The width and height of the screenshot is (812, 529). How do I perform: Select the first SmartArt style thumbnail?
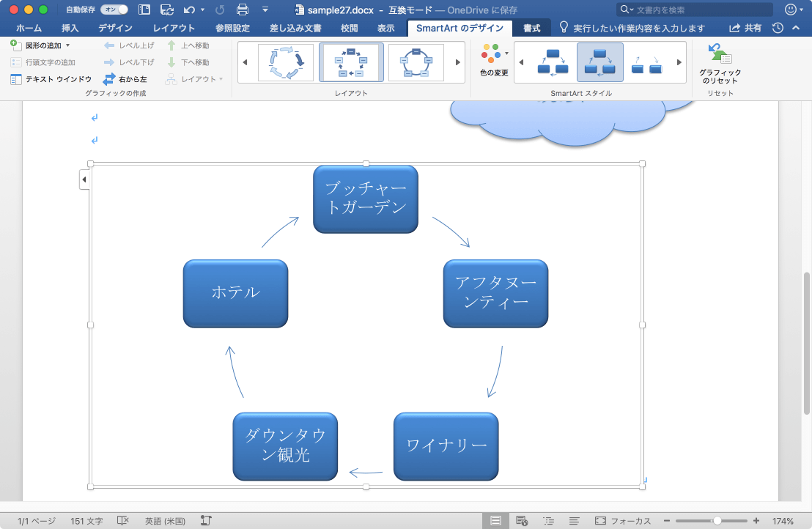[553, 62]
